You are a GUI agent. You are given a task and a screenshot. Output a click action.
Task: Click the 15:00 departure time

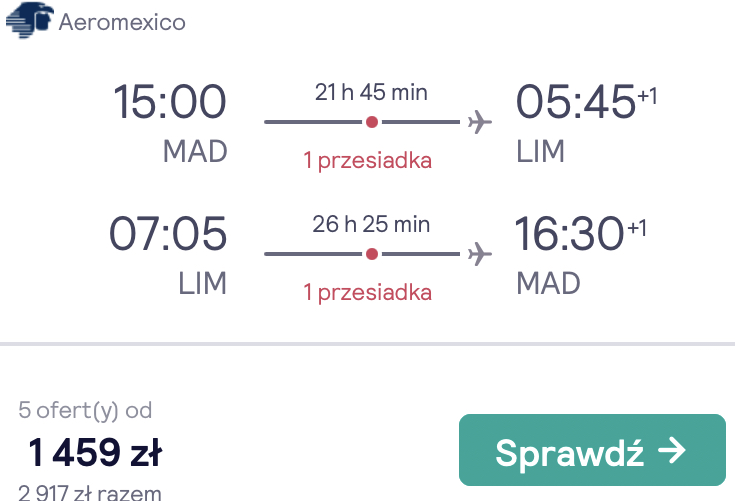click(170, 101)
